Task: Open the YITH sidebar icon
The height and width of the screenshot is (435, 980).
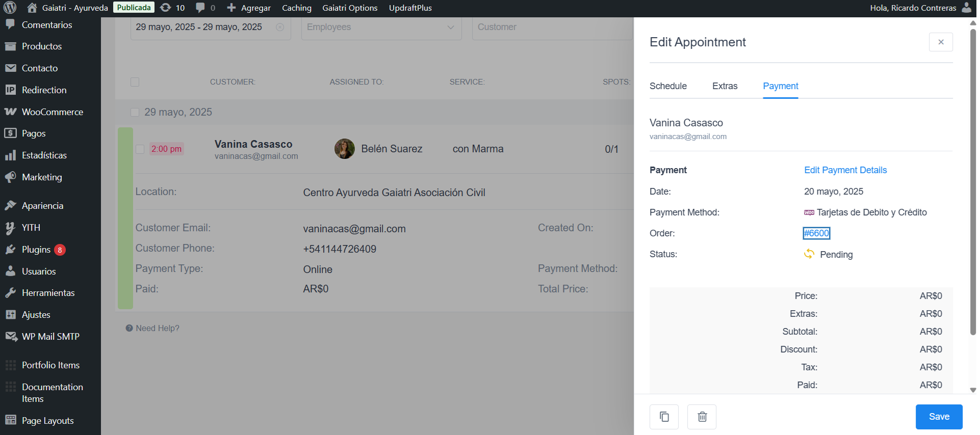Action: (x=10, y=227)
